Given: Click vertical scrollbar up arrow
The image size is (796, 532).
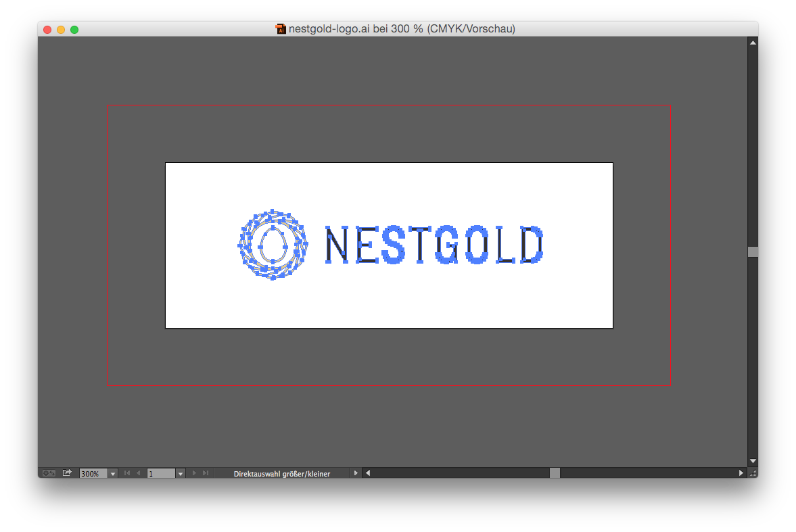Looking at the screenshot, I should tap(753, 43).
